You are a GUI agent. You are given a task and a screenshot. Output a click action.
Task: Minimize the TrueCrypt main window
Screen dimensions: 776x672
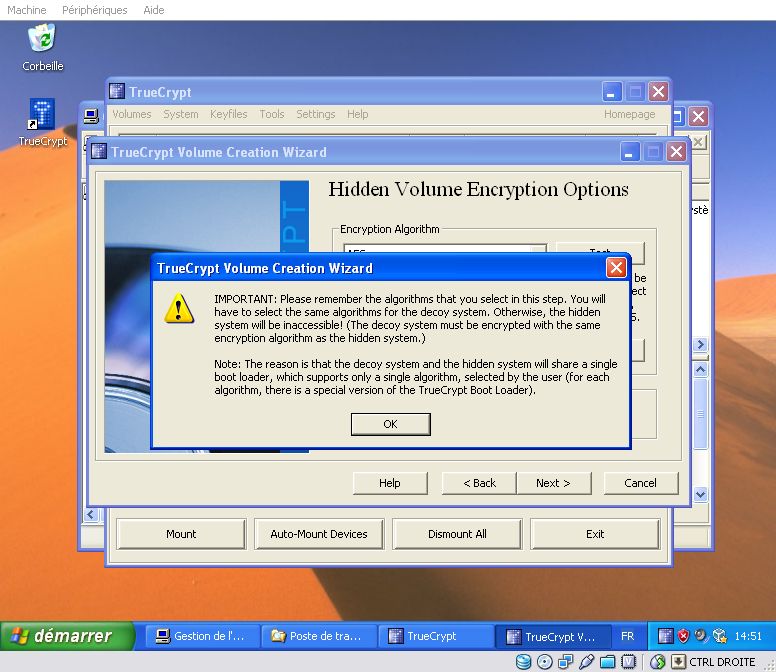click(612, 92)
